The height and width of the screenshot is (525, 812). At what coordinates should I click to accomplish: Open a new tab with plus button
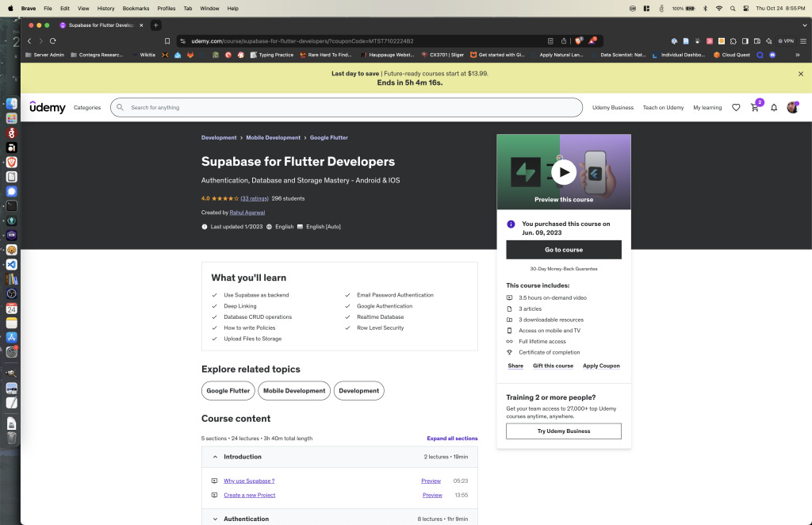point(156,25)
